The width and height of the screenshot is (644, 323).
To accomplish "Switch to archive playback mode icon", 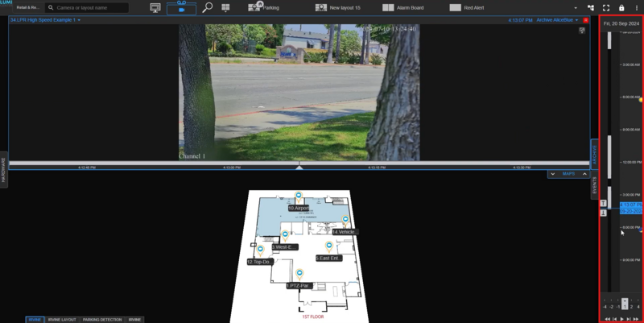I will point(181,8).
